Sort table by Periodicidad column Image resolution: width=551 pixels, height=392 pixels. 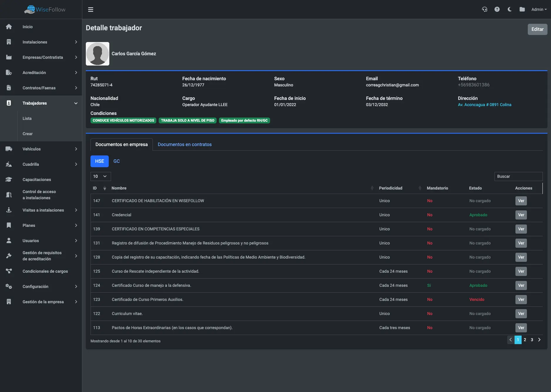click(400, 188)
